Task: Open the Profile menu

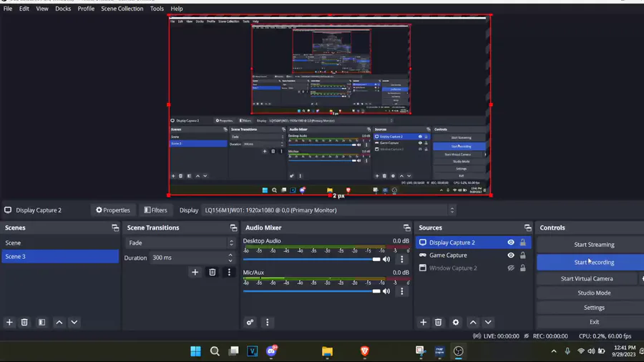Action: pos(86,9)
